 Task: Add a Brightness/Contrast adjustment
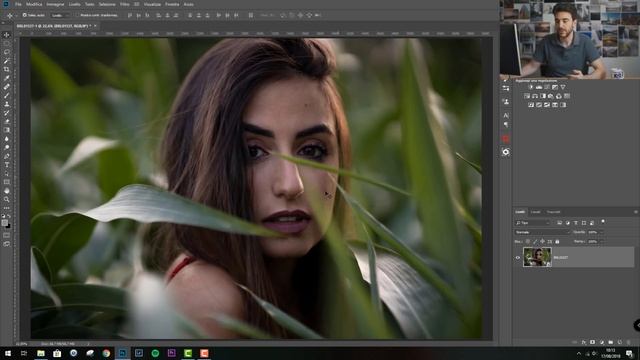tap(531, 87)
